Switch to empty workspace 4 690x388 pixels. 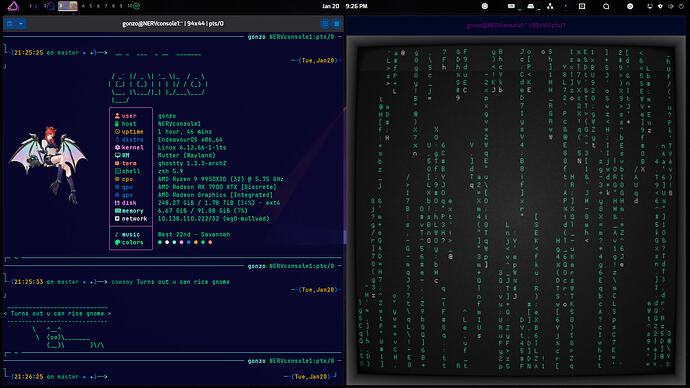[x=83, y=6]
